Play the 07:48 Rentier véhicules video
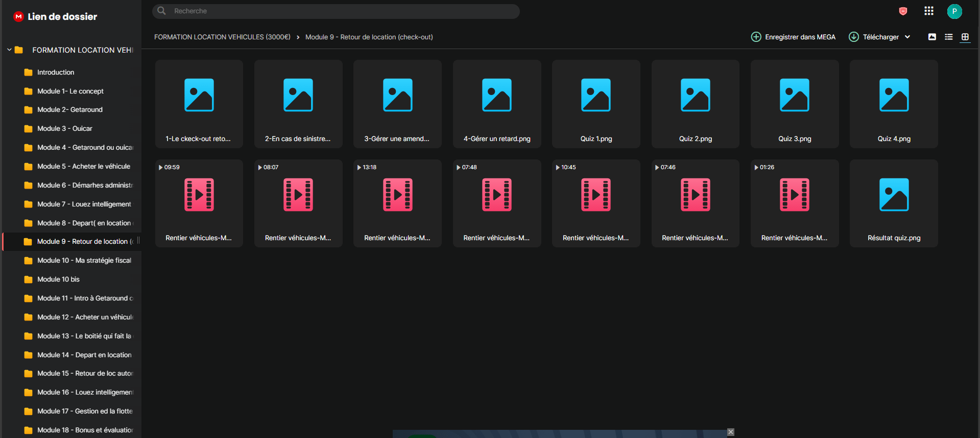 pyautogui.click(x=497, y=203)
